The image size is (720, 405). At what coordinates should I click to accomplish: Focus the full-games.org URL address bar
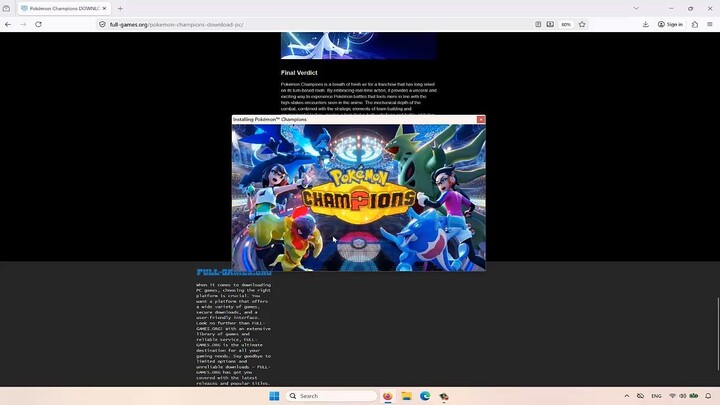317,24
